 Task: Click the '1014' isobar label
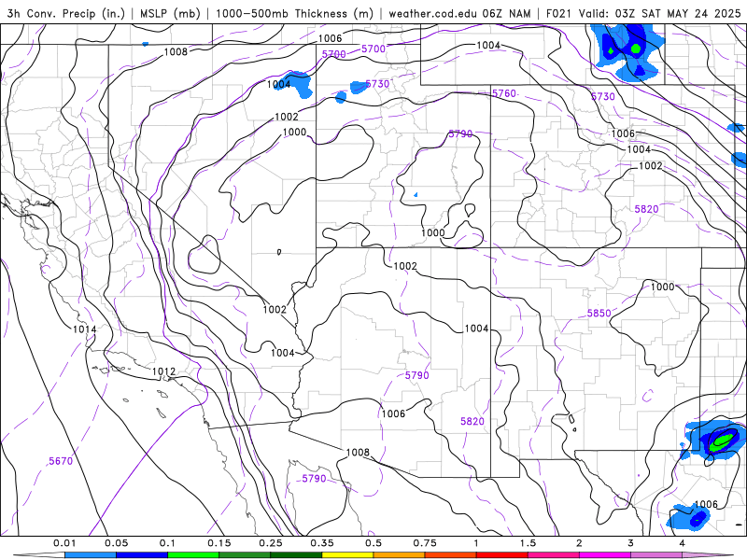pyautogui.click(x=84, y=329)
